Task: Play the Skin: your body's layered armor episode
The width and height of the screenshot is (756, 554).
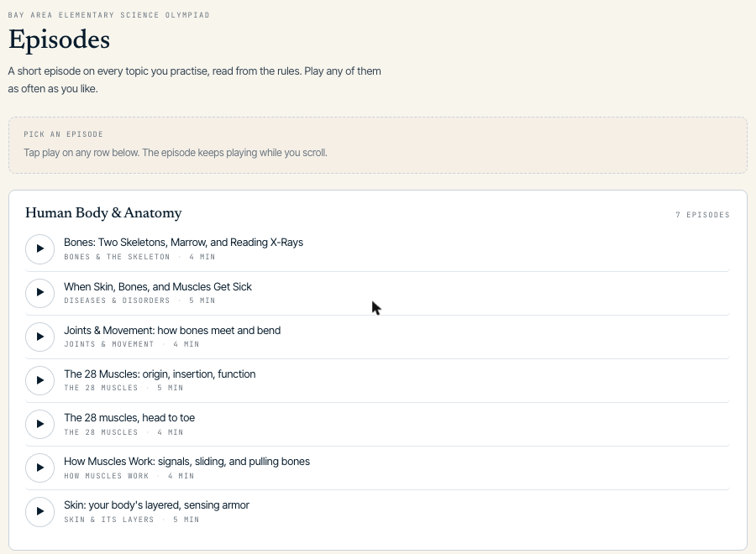Action: [39, 511]
